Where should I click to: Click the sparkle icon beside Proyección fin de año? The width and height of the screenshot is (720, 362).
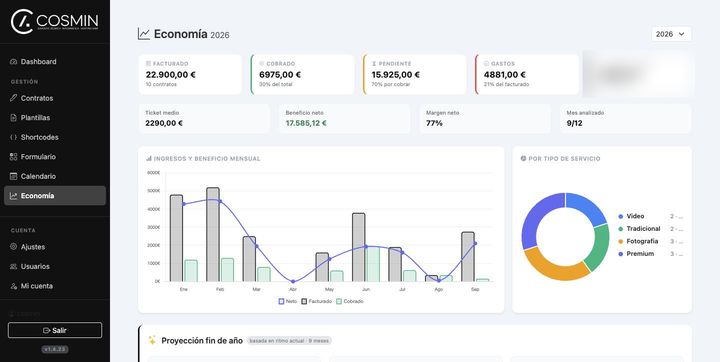point(152,340)
